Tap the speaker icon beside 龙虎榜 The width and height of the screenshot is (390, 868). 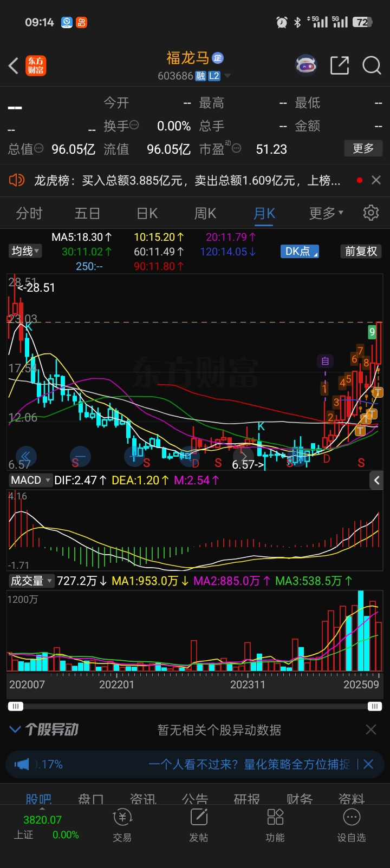click(17, 180)
